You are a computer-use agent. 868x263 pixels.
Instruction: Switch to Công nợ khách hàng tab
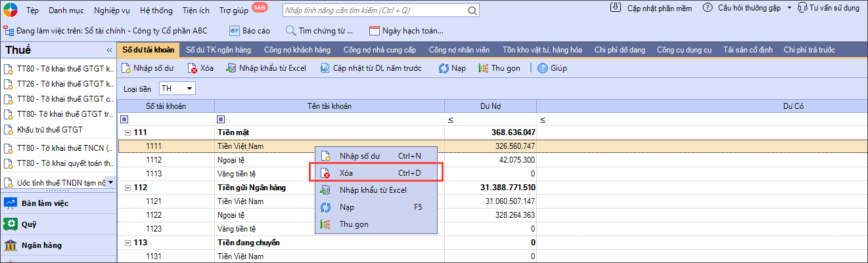[x=296, y=49]
